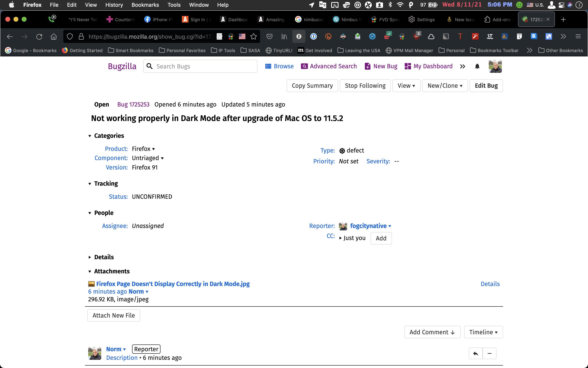Save page to Pocket icon
The width and height of the screenshot is (588, 368).
[269, 37]
